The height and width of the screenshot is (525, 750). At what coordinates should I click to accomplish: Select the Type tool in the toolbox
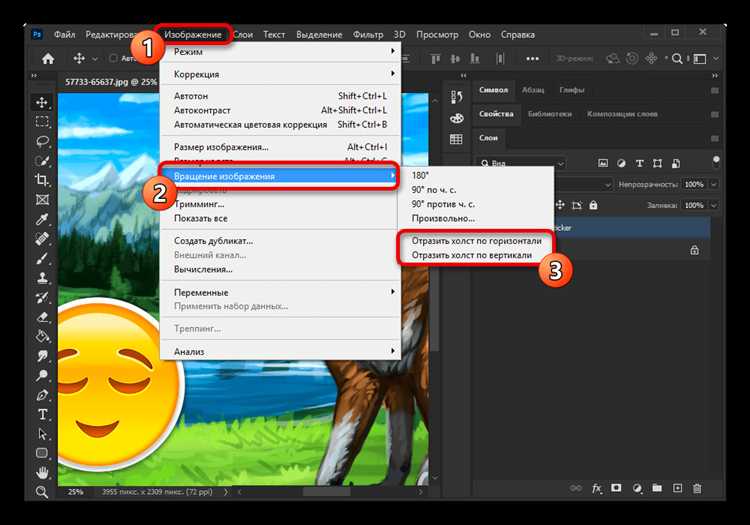click(42, 415)
